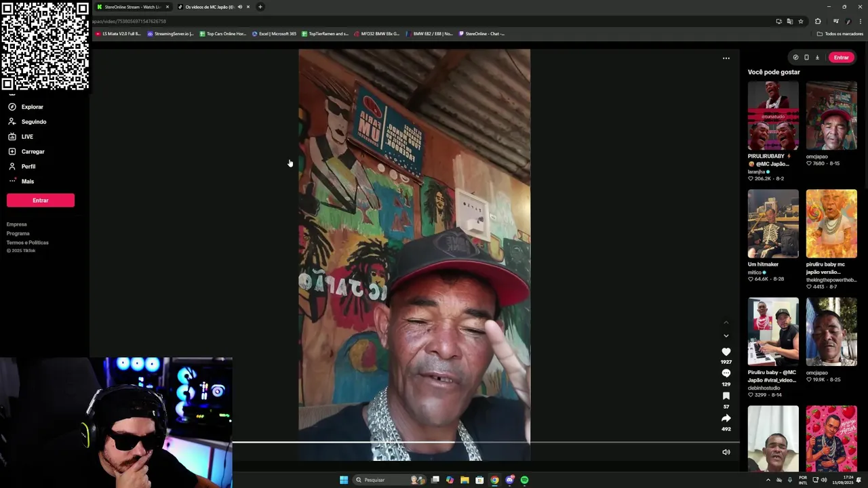Open BMW E82 / E88 bookmark
The width and height of the screenshot is (868, 488).
pos(430,34)
